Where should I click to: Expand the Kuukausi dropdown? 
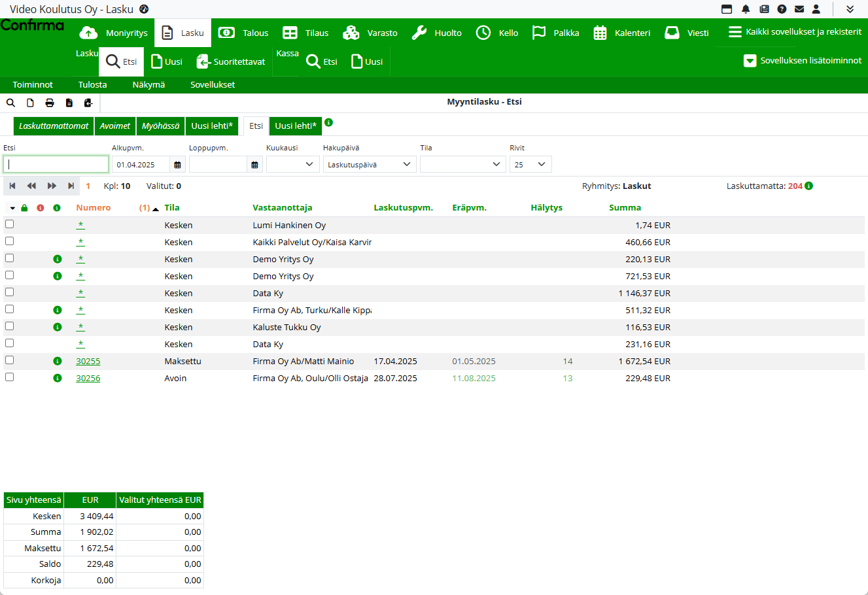click(292, 165)
